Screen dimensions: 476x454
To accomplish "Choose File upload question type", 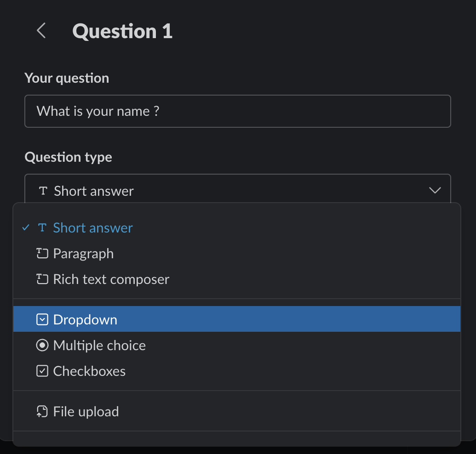I will point(86,412).
